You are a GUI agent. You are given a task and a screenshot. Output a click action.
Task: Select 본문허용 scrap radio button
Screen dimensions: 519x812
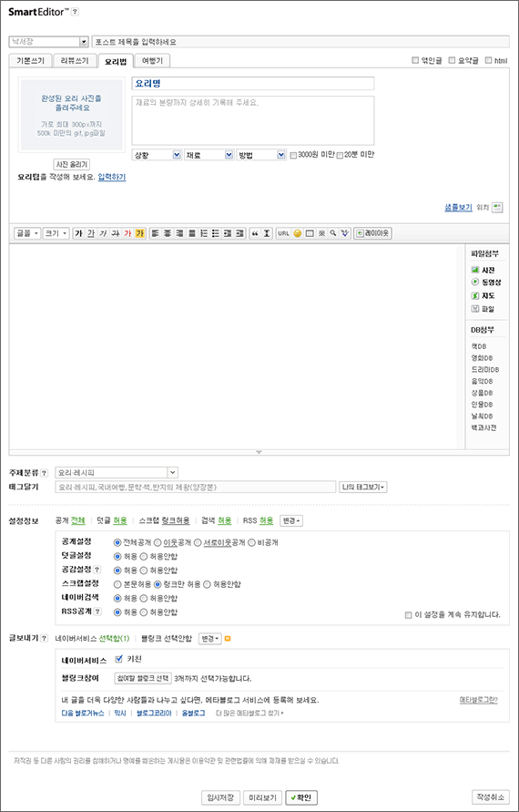(x=117, y=584)
